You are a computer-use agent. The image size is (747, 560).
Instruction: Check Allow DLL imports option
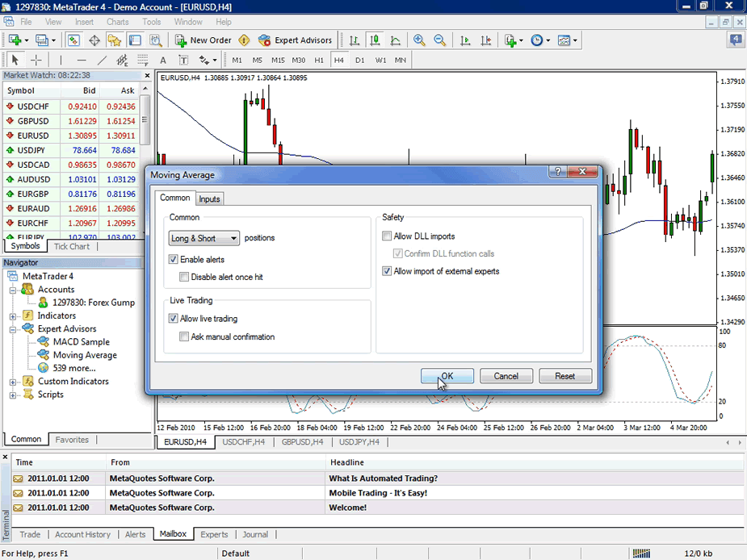coord(387,236)
